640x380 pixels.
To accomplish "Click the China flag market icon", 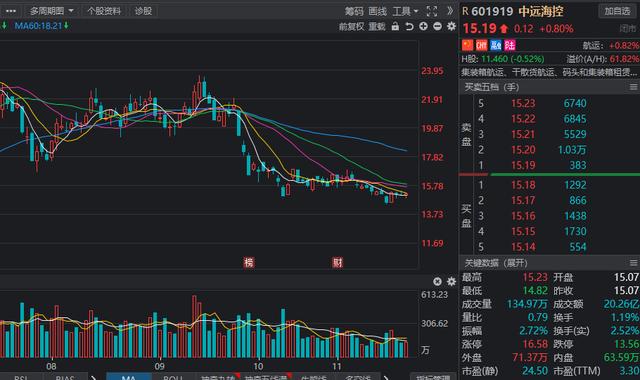I will click(x=467, y=45).
